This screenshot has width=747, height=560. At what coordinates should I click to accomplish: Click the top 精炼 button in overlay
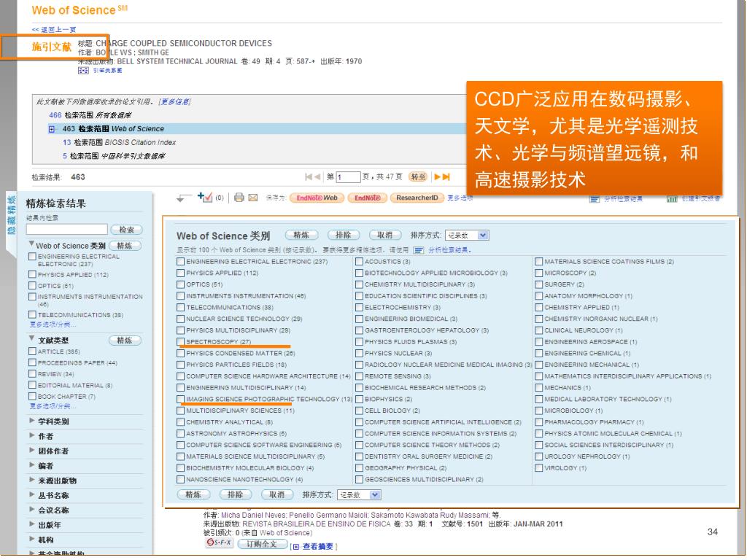point(301,235)
